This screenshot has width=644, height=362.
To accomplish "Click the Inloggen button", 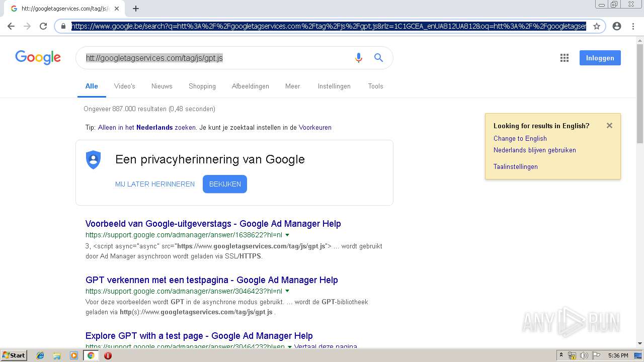I will (600, 58).
